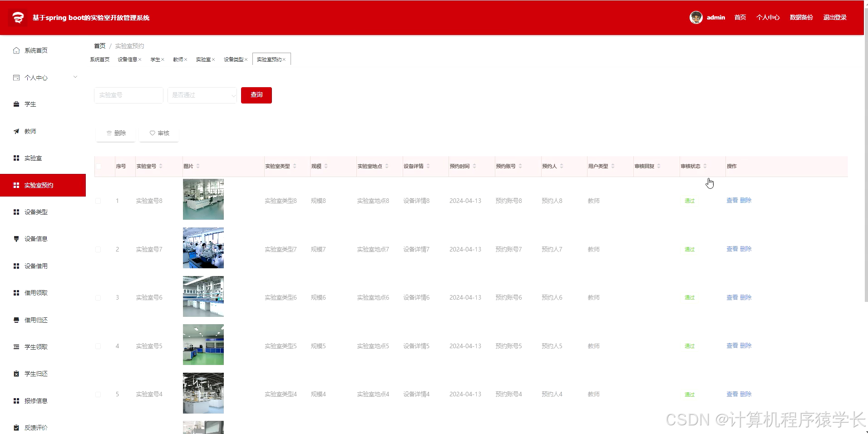Screen dimensions: 868x434
Task: Click the 反馈评价 clipboard icon
Action: click(x=16, y=428)
